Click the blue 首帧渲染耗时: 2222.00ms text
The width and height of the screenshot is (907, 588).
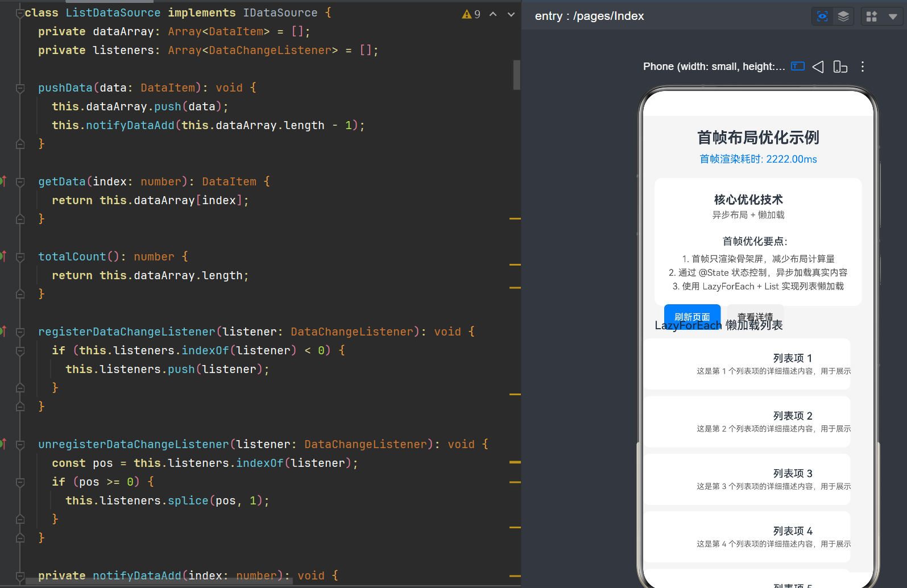pyautogui.click(x=758, y=159)
